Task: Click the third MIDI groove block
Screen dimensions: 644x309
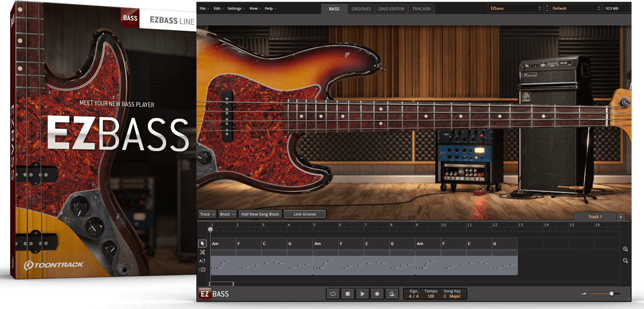Action: pyautogui.click(x=466, y=263)
